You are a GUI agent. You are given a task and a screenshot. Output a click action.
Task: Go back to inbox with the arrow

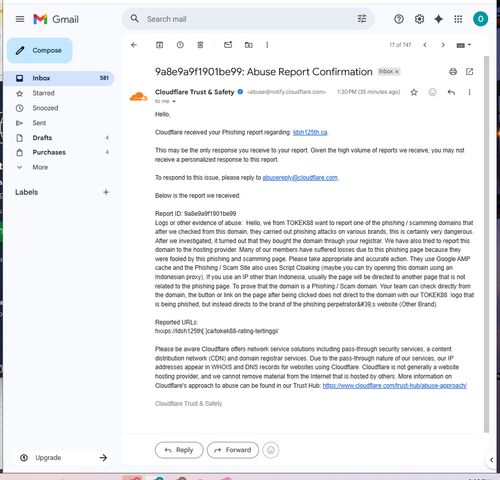tap(134, 45)
